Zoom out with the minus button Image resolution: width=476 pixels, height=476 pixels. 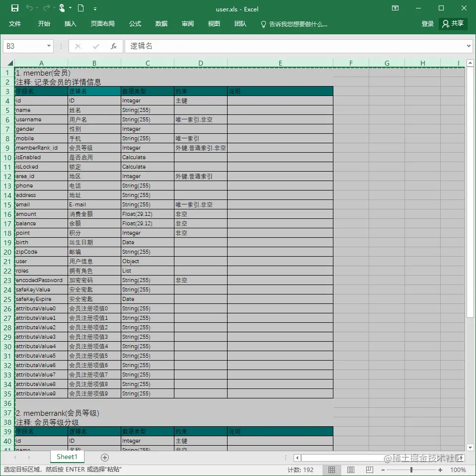[x=383, y=470]
